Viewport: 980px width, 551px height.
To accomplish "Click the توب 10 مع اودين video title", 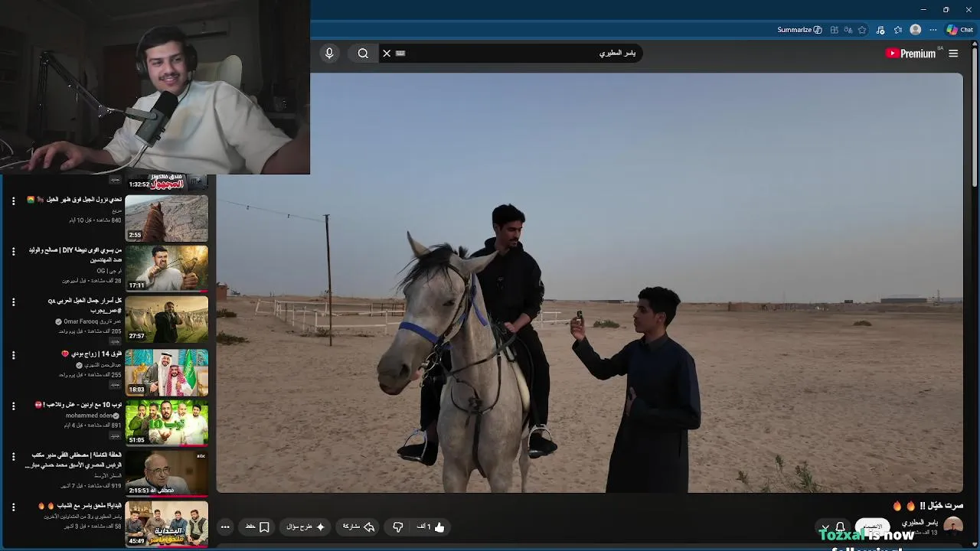I will [x=79, y=404].
